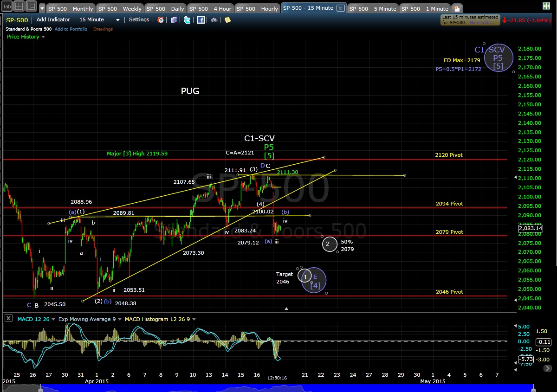Click the 2046 Pivot label

coord(449,292)
